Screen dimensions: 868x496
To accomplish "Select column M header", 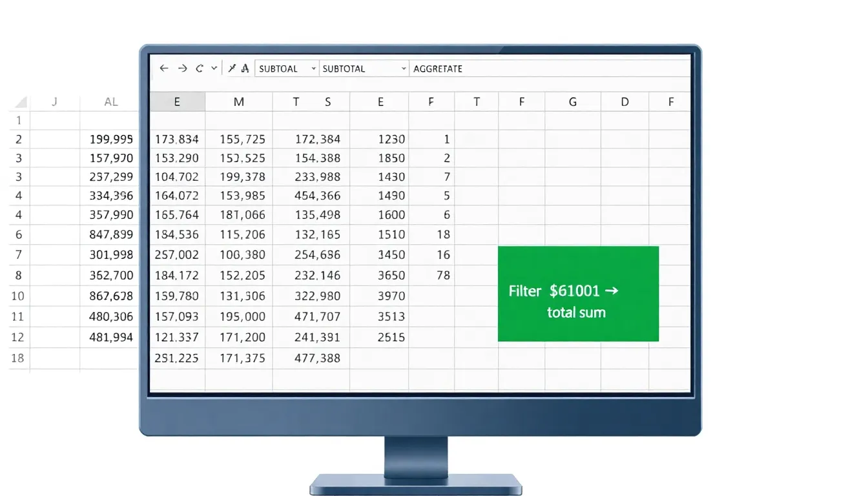I will [x=239, y=102].
